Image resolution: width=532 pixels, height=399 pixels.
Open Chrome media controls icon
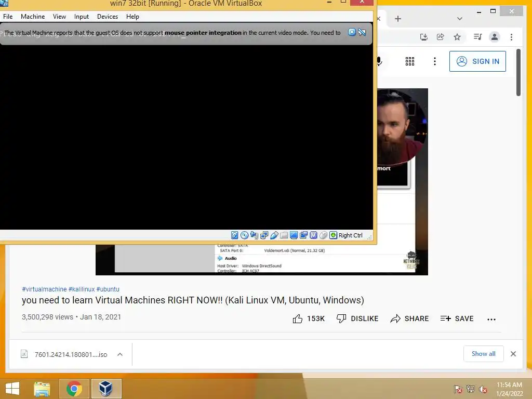tap(478, 37)
